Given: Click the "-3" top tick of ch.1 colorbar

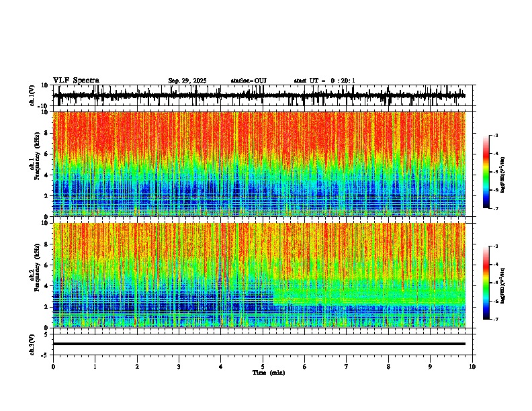Looking at the screenshot, I should pyautogui.click(x=496, y=135).
